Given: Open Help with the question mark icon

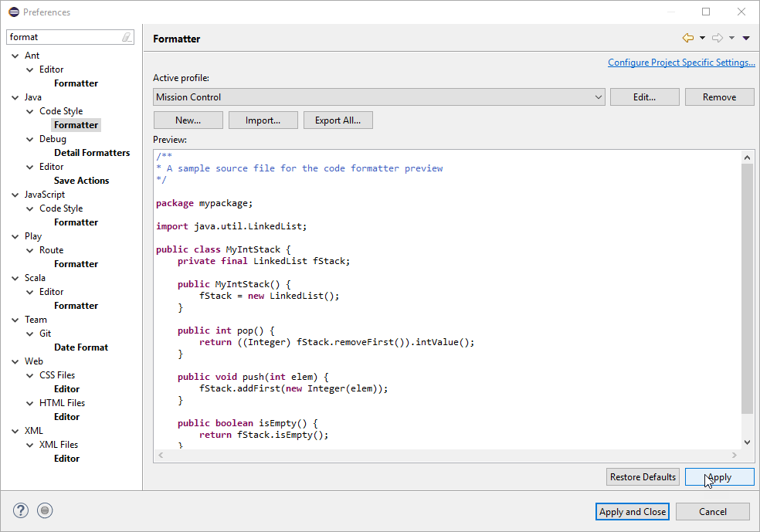Looking at the screenshot, I should (21, 510).
